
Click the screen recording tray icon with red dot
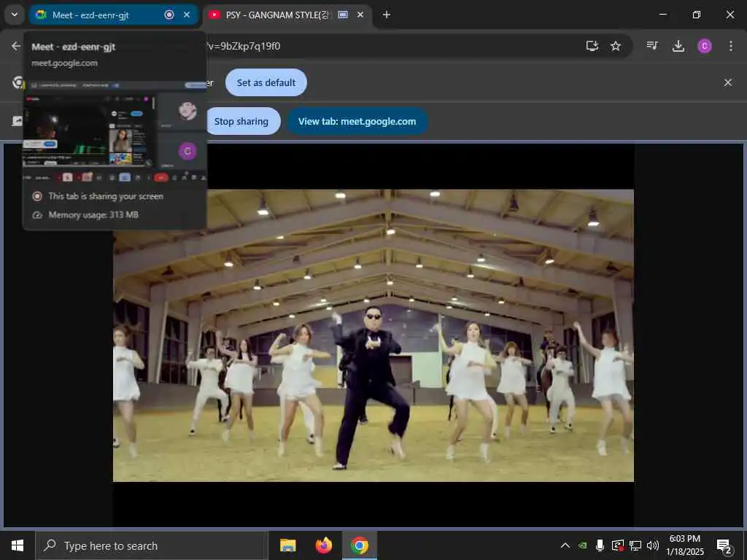pyautogui.click(x=617, y=545)
